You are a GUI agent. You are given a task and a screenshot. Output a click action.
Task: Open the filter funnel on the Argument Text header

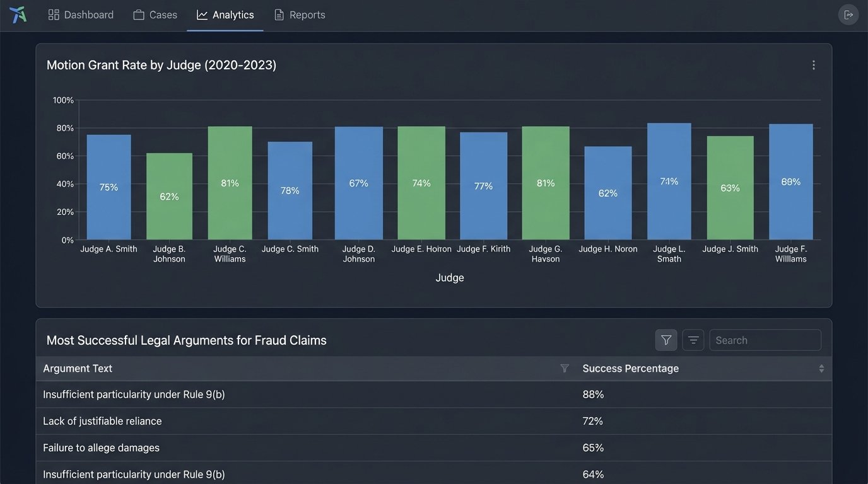click(x=565, y=368)
